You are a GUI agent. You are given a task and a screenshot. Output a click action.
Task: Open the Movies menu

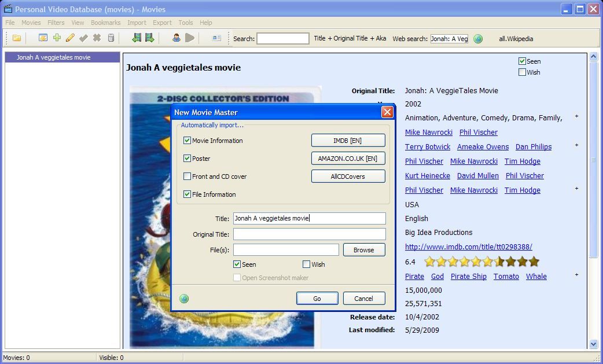tap(31, 23)
